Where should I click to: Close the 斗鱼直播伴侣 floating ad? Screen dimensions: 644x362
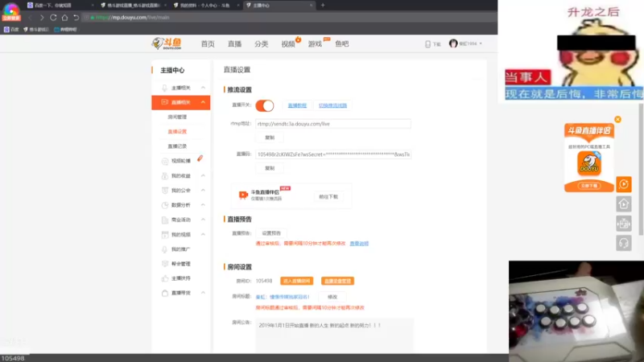617,119
